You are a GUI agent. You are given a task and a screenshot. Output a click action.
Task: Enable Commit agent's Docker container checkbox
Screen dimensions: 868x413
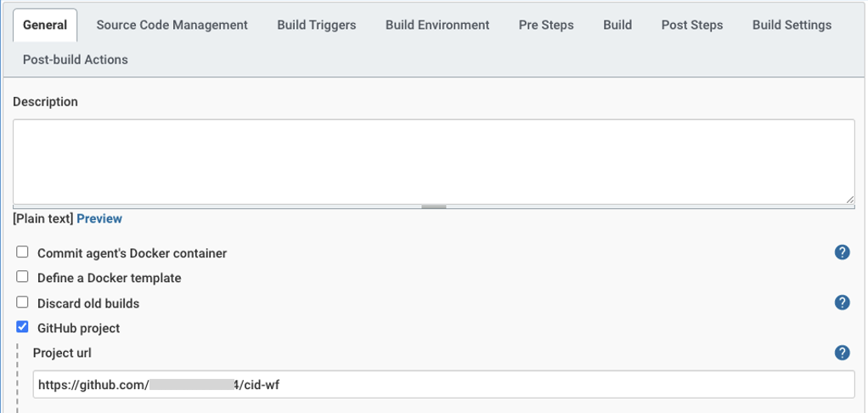[22, 252]
